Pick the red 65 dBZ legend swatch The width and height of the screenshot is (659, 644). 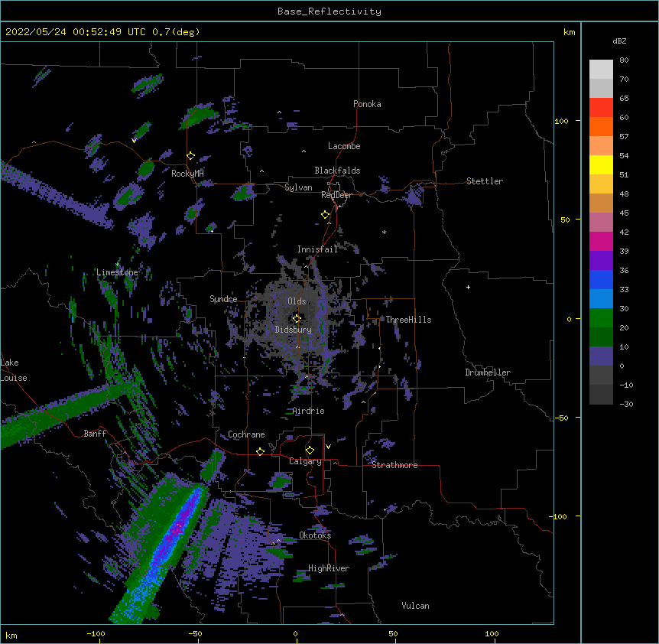601,107
